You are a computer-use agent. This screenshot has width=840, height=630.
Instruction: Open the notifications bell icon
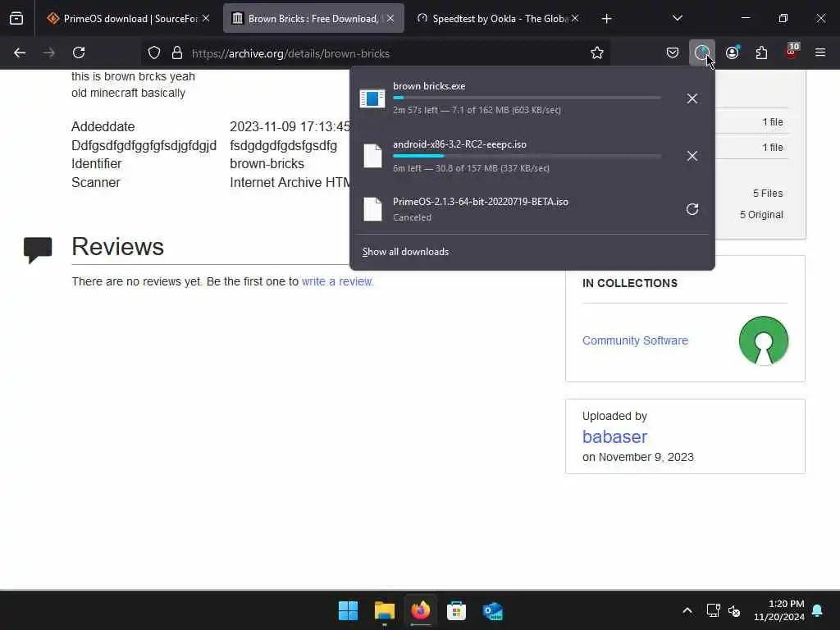tap(818, 610)
